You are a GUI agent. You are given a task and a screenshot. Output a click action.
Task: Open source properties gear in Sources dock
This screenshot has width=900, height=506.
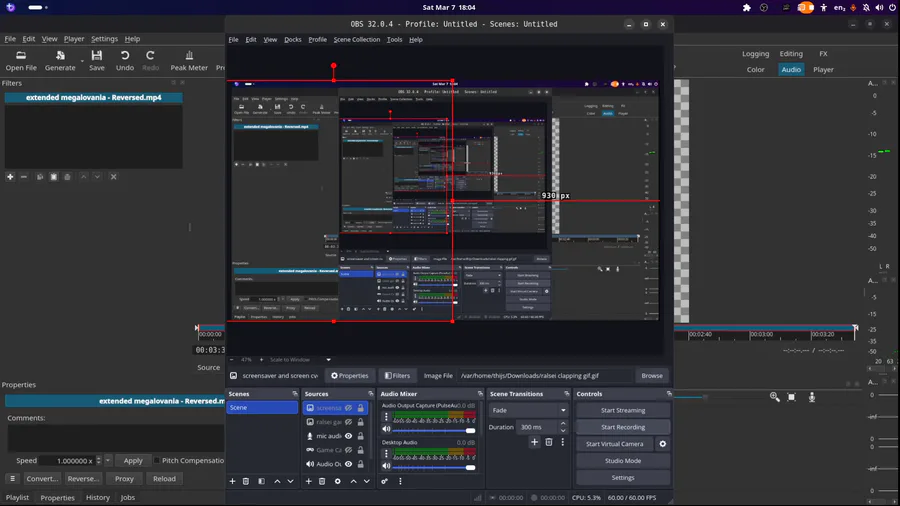338,481
